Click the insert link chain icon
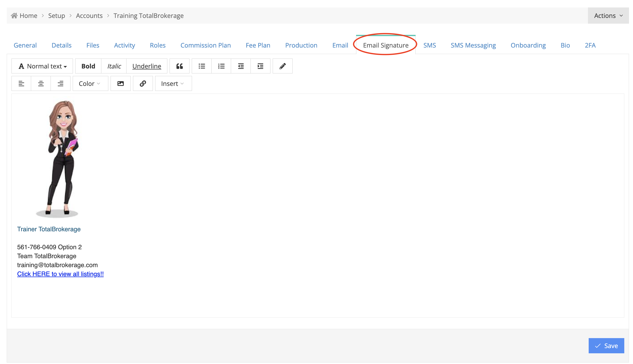Image resolution: width=633 pixels, height=364 pixels. click(143, 83)
